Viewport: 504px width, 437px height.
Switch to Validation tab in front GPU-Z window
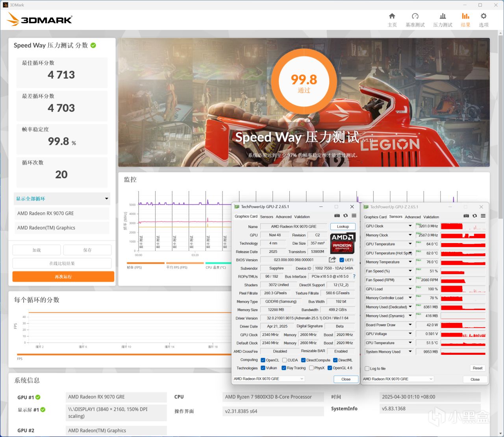point(302,217)
